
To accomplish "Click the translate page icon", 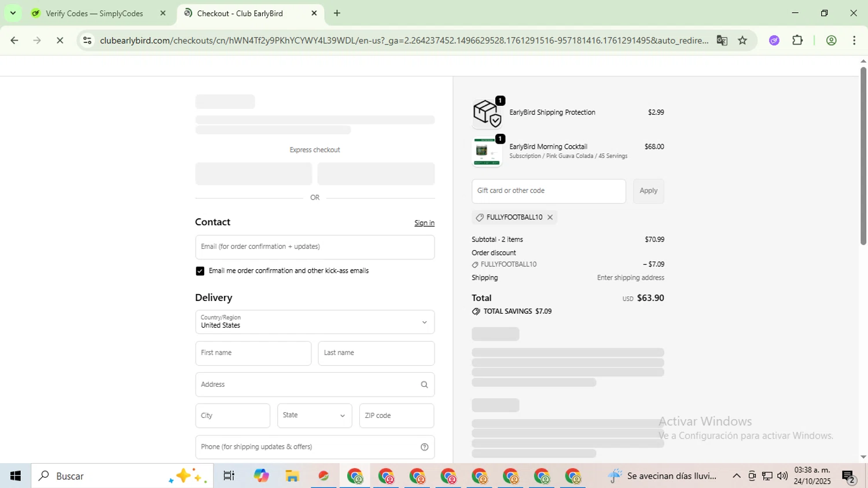I will tap(722, 41).
